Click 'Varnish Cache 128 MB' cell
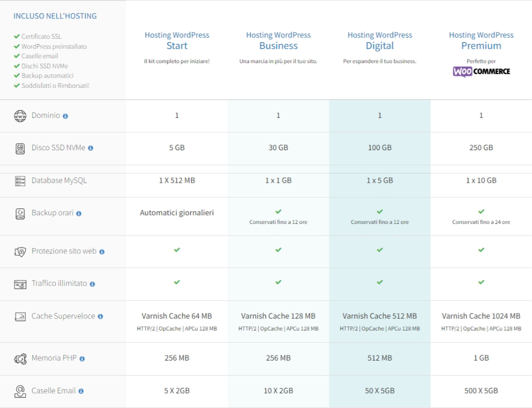The height and width of the screenshot is (408, 532). pos(278,316)
